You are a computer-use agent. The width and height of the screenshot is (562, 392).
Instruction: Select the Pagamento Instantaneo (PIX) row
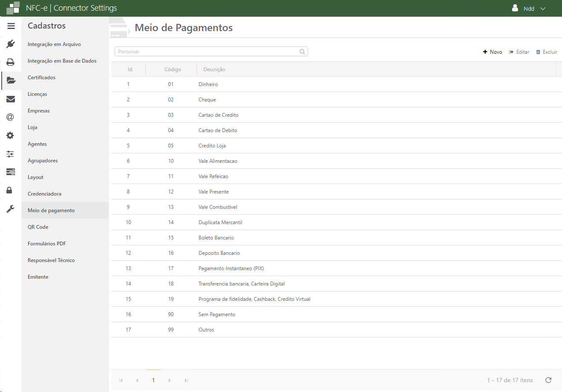(231, 268)
